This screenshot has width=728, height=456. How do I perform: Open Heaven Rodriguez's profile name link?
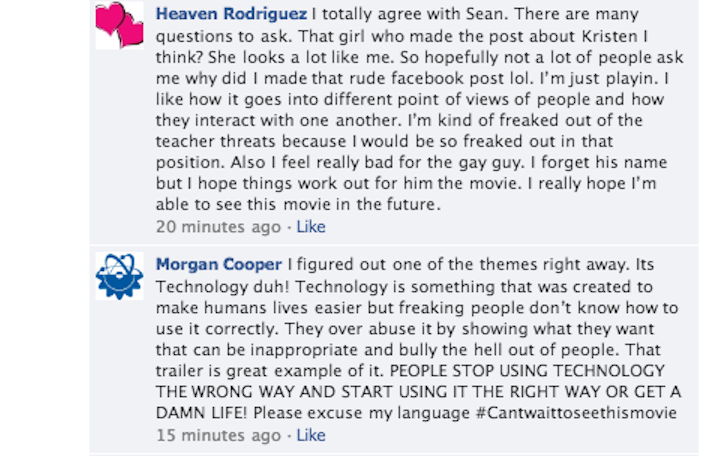click(230, 16)
